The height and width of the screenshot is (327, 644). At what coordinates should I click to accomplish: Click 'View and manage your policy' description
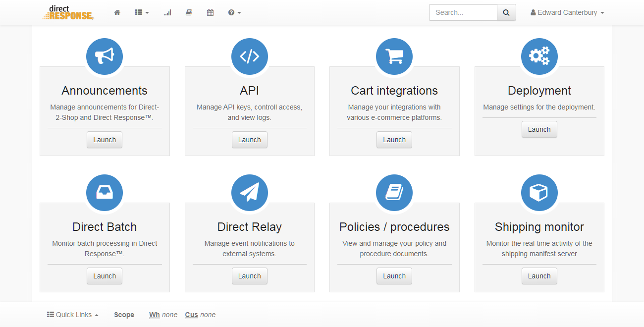click(394, 249)
